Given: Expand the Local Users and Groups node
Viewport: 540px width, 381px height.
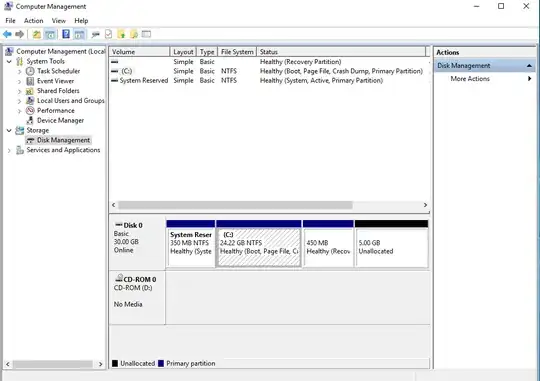Looking at the screenshot, I should click(20, 101).
